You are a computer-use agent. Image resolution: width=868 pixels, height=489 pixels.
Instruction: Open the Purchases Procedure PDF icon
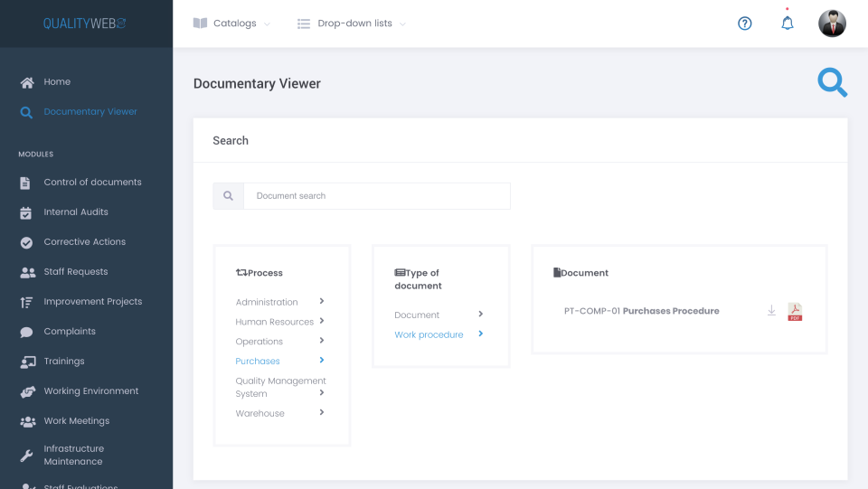pos(795,312)
